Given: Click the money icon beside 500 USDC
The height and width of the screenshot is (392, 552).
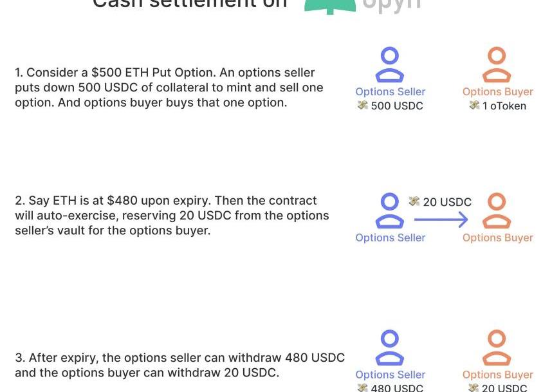Looking at the screenshot, I should [x=363, y=106].
